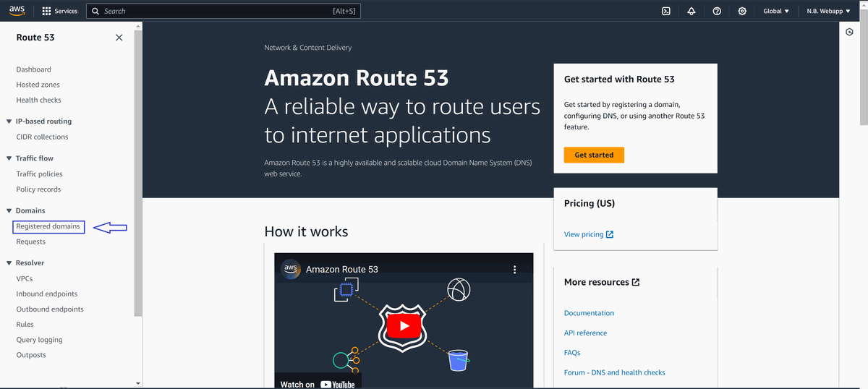Click the sidebar scroll-down arrow
868x389 pixels.
point(138,382)
